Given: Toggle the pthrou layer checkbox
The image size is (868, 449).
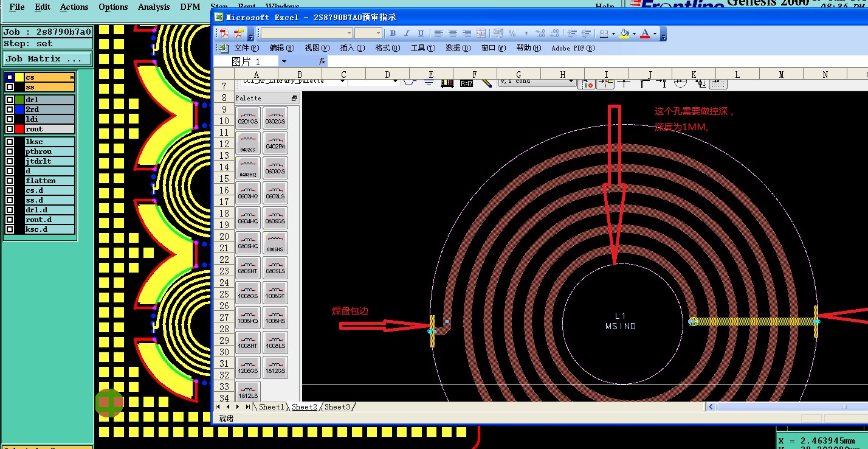Looking at the screenshot, I should (x=9, y=151).
